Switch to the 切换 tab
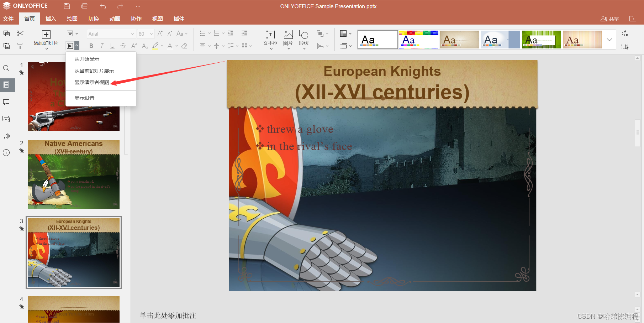Screen dimensions: 644x323 [93, 19]
